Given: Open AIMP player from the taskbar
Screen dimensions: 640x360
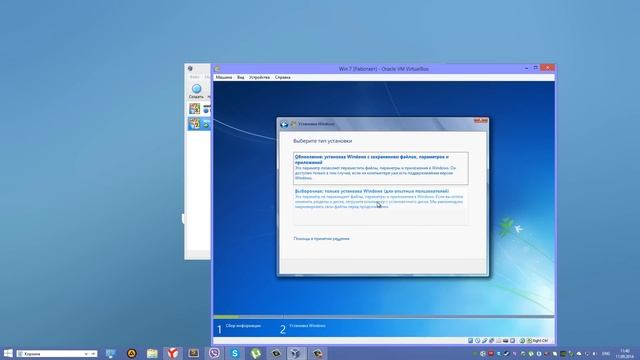Looking at the screenshot, I should pyautogui.click(x=131, y=353).
